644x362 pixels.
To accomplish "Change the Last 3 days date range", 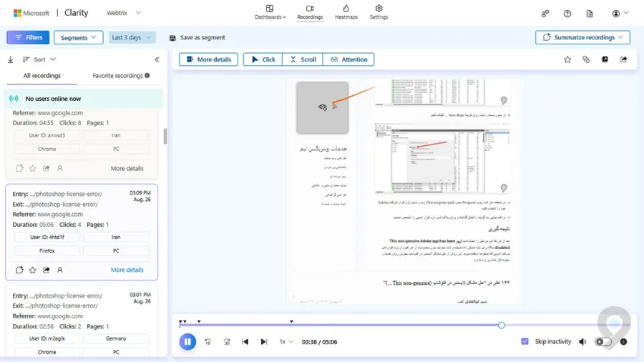I will (132, 37).
